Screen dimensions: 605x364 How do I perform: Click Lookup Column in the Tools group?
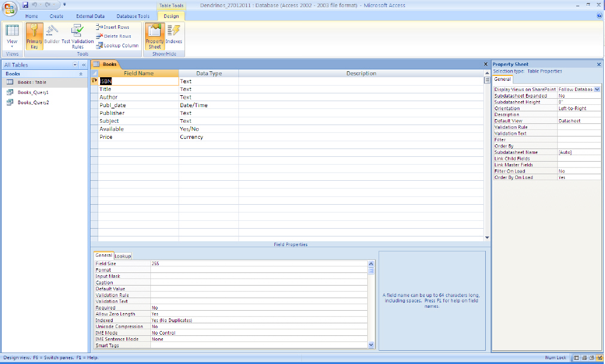(117, 45)
